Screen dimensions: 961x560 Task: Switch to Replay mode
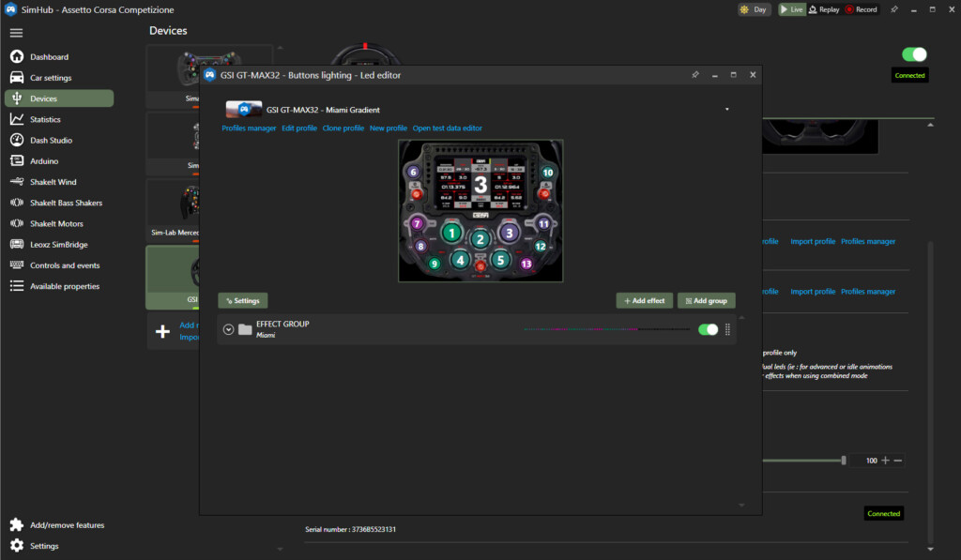[x=823, y=9]
